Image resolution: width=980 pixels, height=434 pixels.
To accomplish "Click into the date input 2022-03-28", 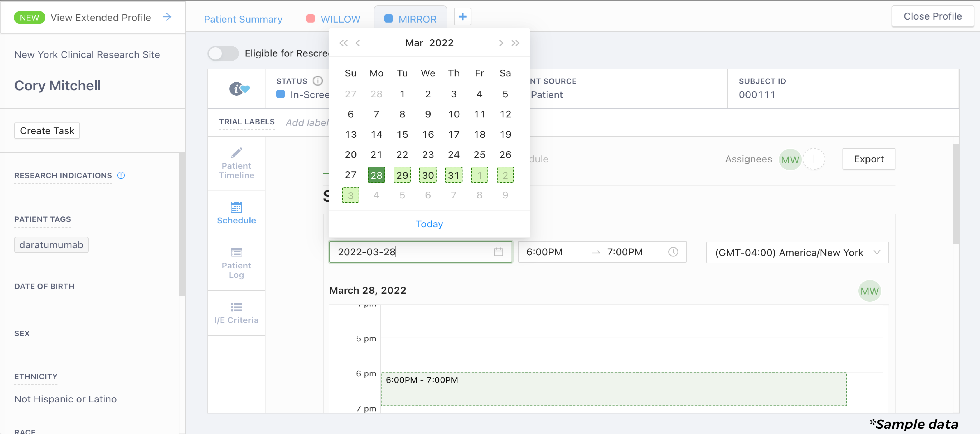I will tap(420, 252).
